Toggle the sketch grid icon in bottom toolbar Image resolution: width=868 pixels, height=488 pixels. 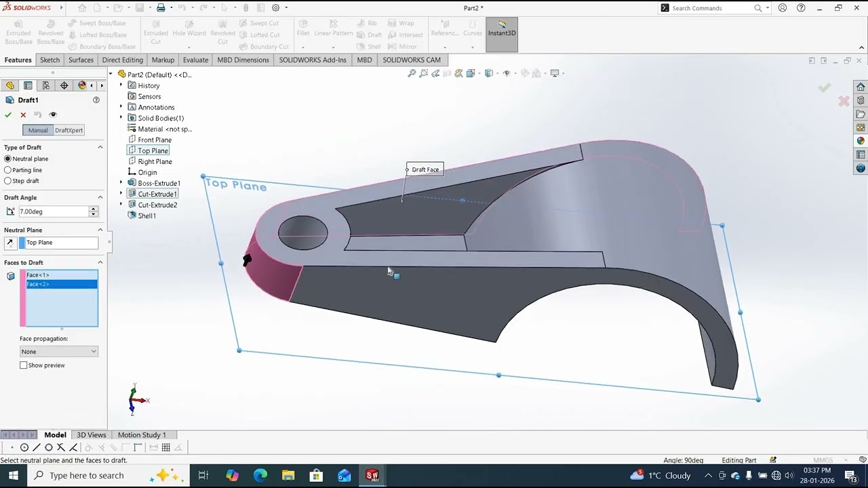[165, 447]
